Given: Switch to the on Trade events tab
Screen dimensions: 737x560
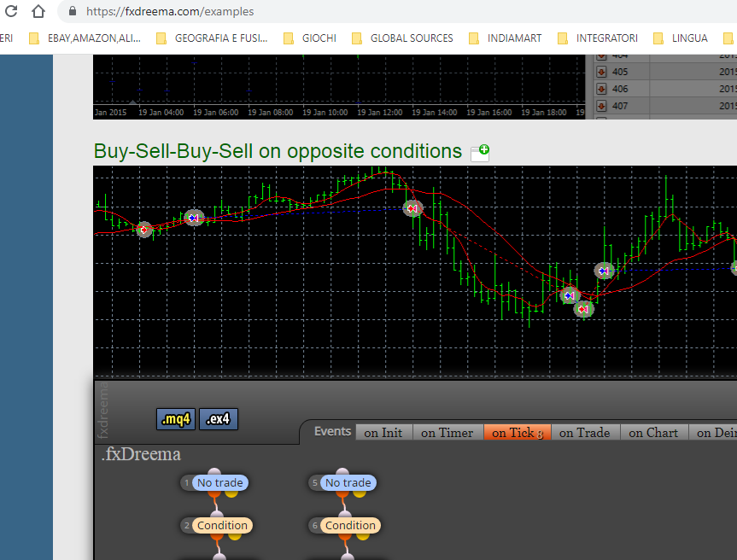Looking at the screenshot, I should tap(585, 432).
